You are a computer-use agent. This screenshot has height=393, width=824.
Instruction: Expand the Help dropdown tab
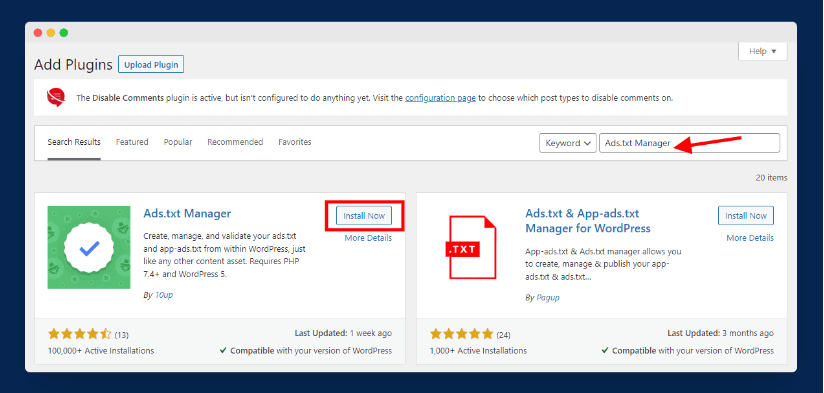763,51
